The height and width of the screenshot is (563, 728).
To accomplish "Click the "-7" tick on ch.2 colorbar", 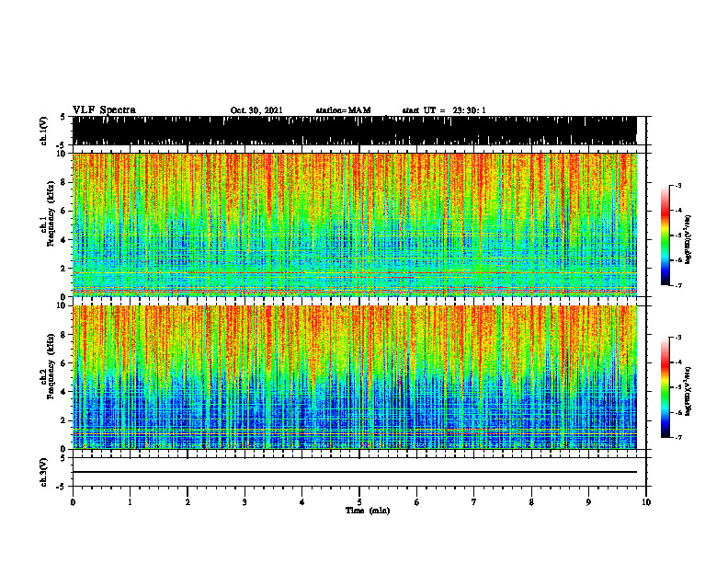I will point(678,437).
